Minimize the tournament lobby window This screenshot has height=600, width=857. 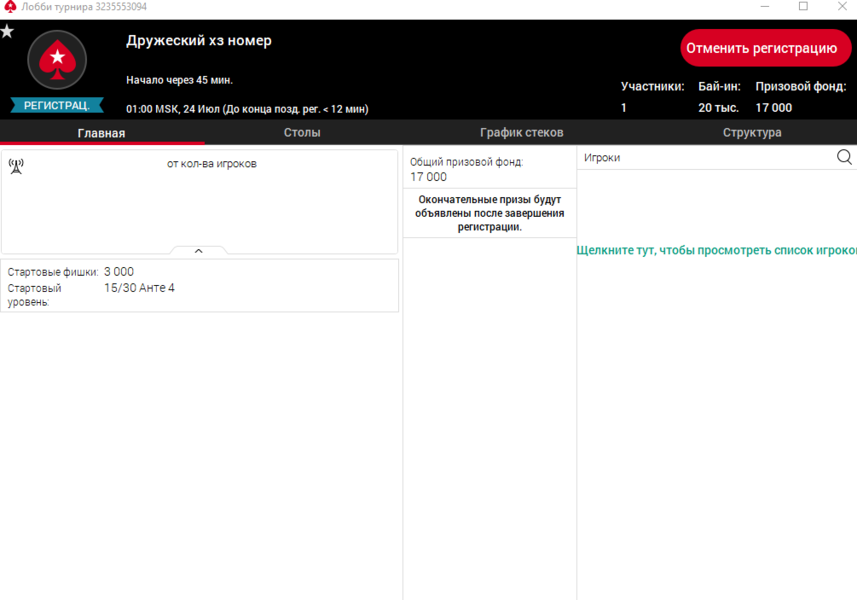pyautogui.click(x=765, y=7)
